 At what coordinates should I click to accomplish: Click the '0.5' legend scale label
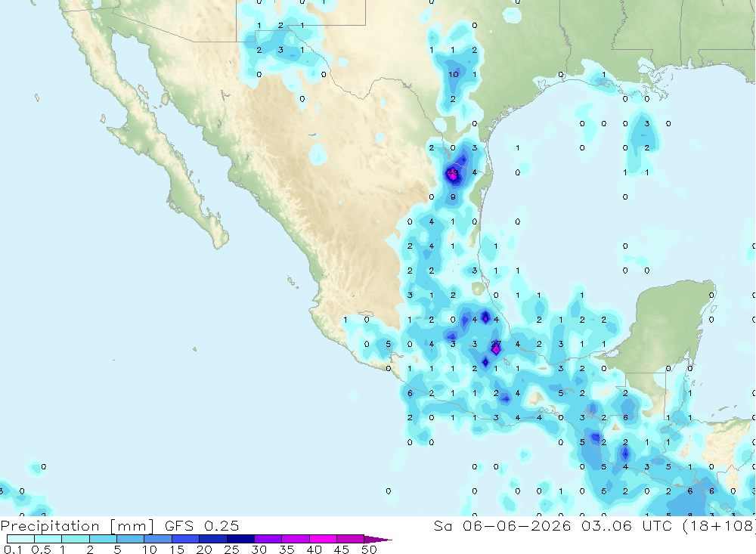pyautogui.click(x=41, y=549)
